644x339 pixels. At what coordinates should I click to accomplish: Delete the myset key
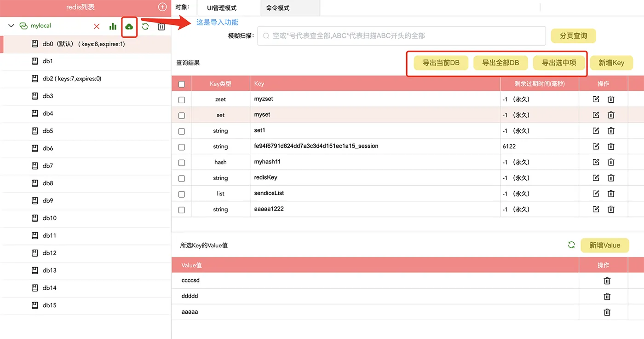[x=611, y=115]
